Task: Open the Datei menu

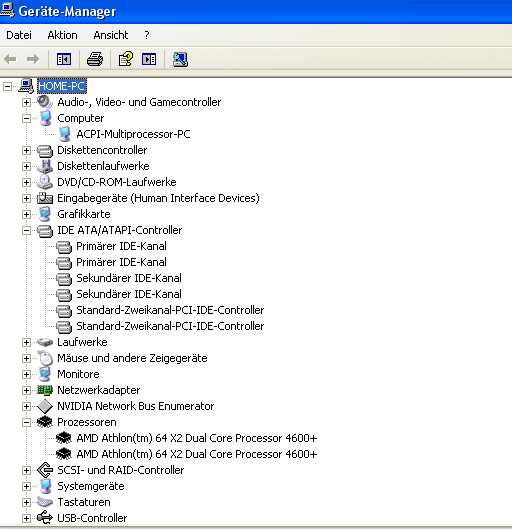Action: tap(19, 35)
